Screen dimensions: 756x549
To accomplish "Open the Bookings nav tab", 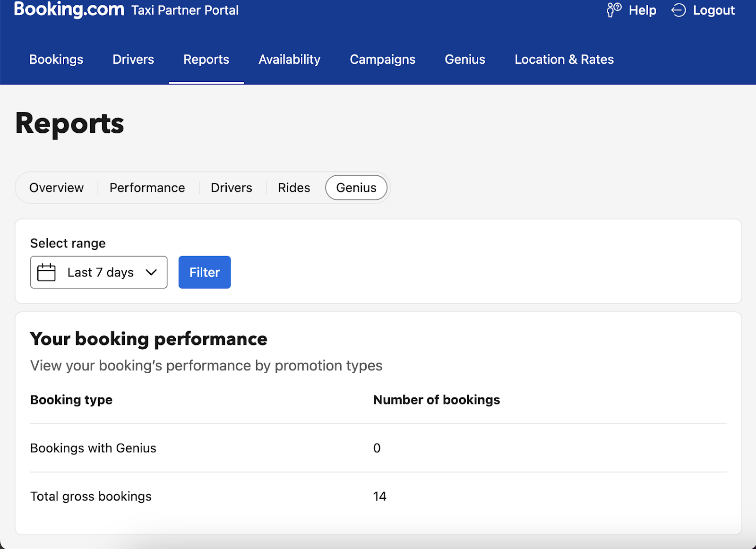I will point(56,60).
